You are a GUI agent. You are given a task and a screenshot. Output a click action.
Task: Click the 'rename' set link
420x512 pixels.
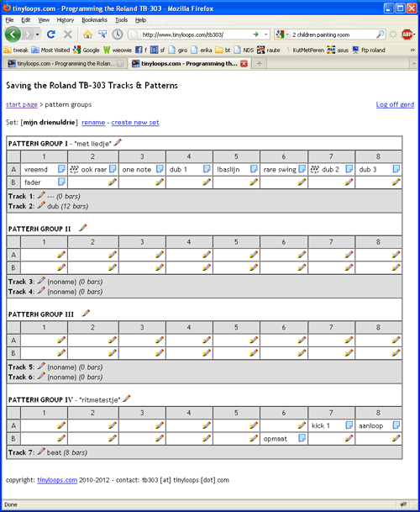pos(93,123)
